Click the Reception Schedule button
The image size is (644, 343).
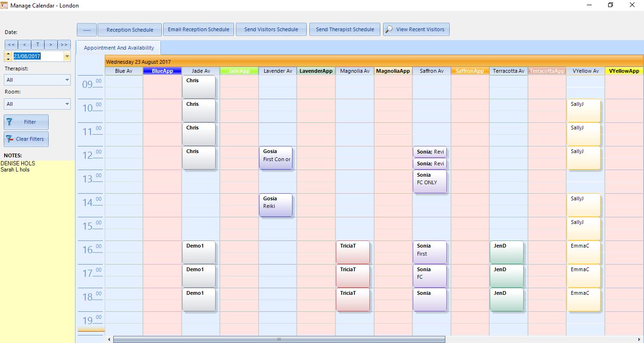(x=130, y=30)
